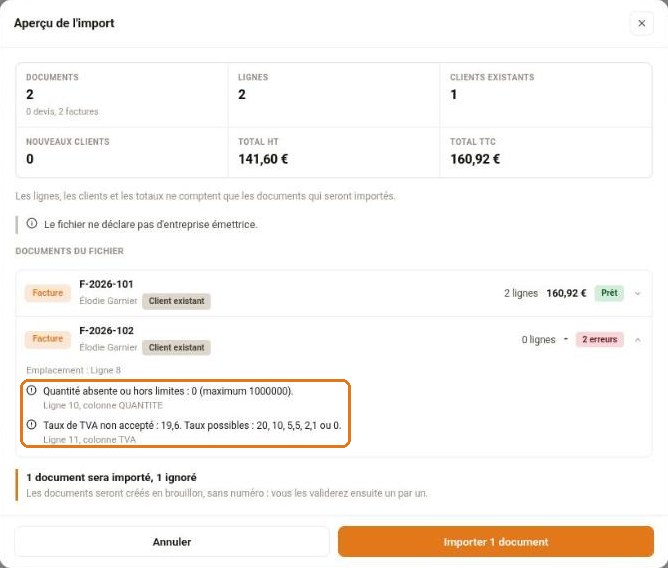Viewport: 668px width, 568px height.
Task: Click Le fichier ne déclare pas d'entreprise émettrice
Action: click(x=150, y=224)
